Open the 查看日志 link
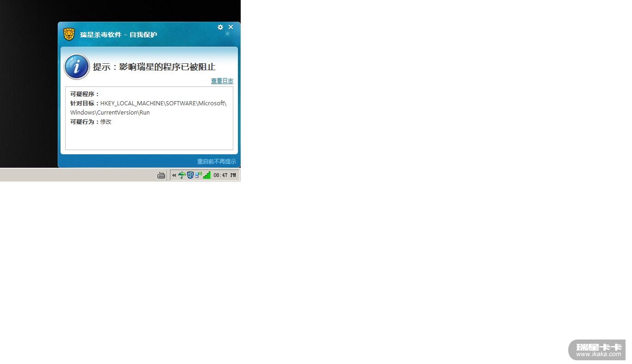 [222, 81]
